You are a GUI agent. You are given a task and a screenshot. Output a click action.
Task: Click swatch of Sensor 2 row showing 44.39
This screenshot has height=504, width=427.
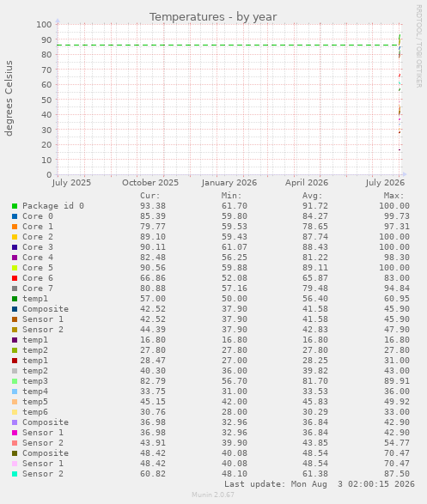point(15,330)
